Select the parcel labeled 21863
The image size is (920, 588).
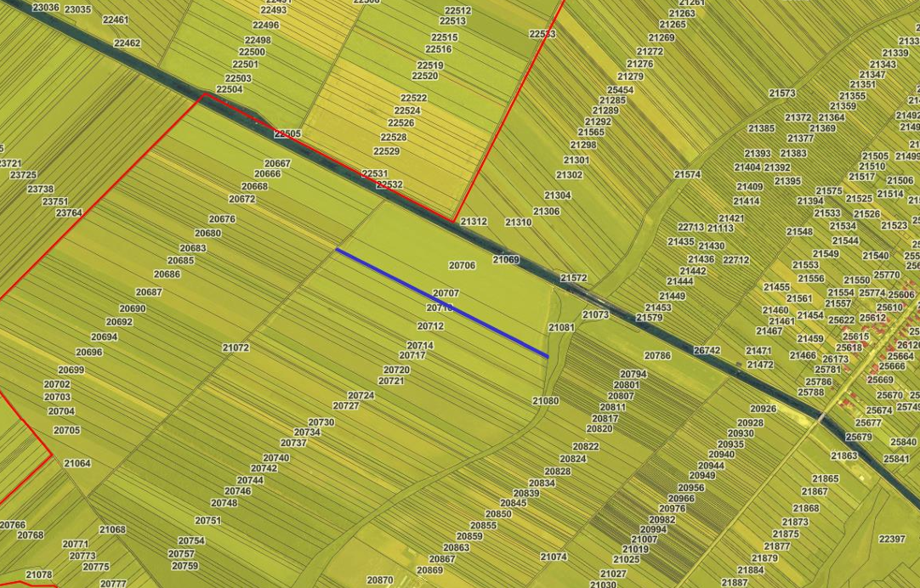844,456
